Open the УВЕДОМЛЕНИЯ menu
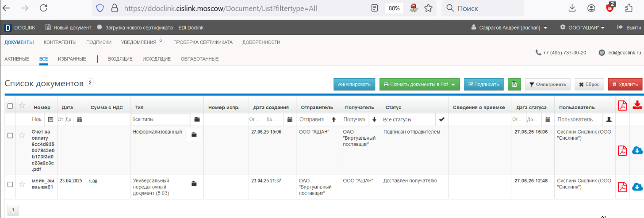This screenshot has width=644, height=218. (138, 42)
